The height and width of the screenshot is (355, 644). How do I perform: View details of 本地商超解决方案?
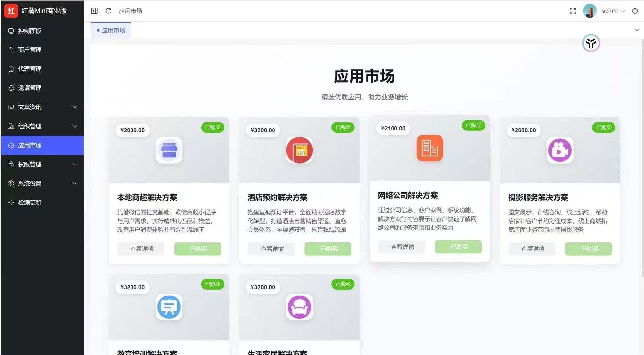click(x=142, y=249)
